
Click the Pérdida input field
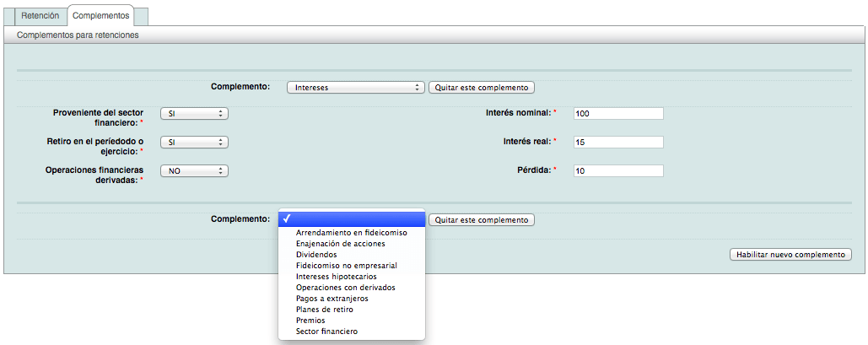617,171
